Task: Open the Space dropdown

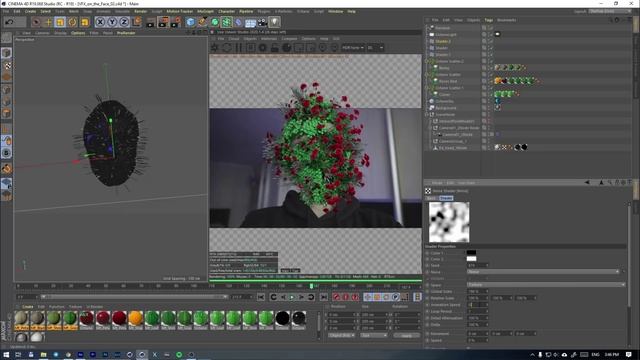Action: (545, 284)
